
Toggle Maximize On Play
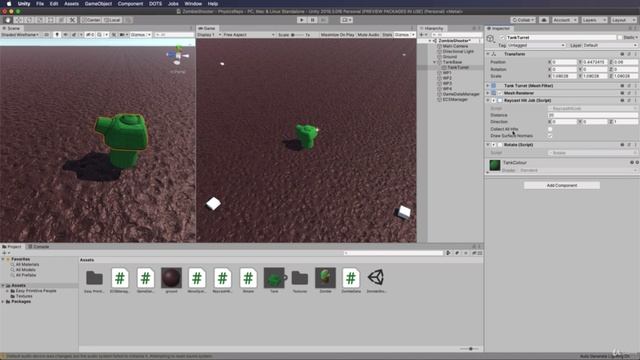[337, 35]
